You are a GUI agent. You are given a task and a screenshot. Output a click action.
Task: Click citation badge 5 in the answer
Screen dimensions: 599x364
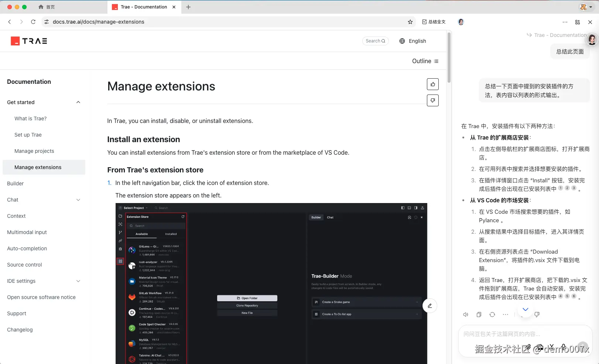click(567, 296)
